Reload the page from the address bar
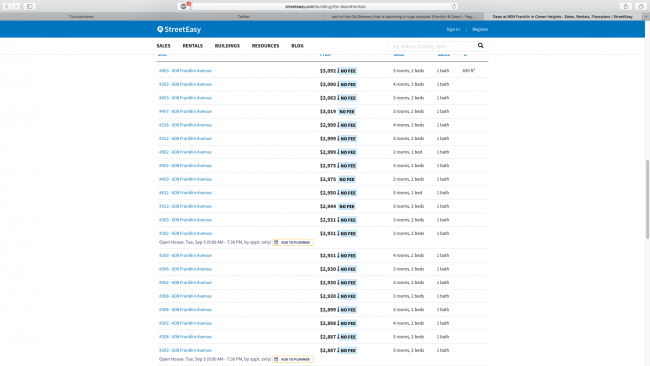 pos(454,6)
